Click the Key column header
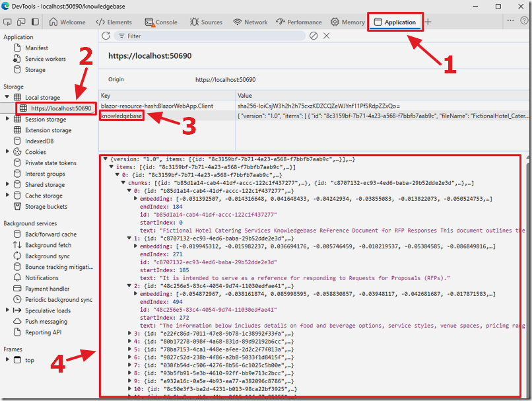This screenshot has height=401, width=532. click(x=167, y=95)
